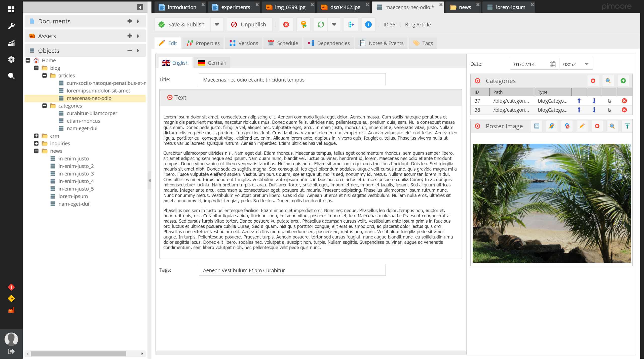644x359 pixels.
Task: Expand the crm folder in tree
Action: coord(36,136)
